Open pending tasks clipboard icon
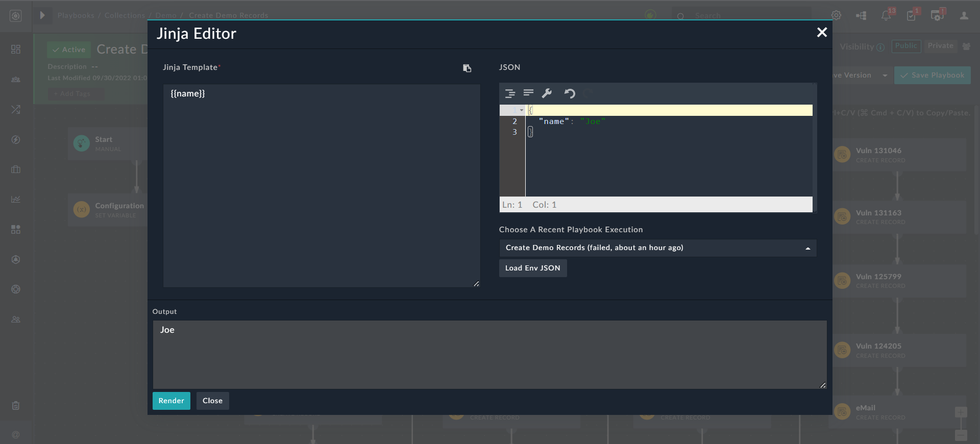This screenshot has width=980, height=444. click(911, 15)
